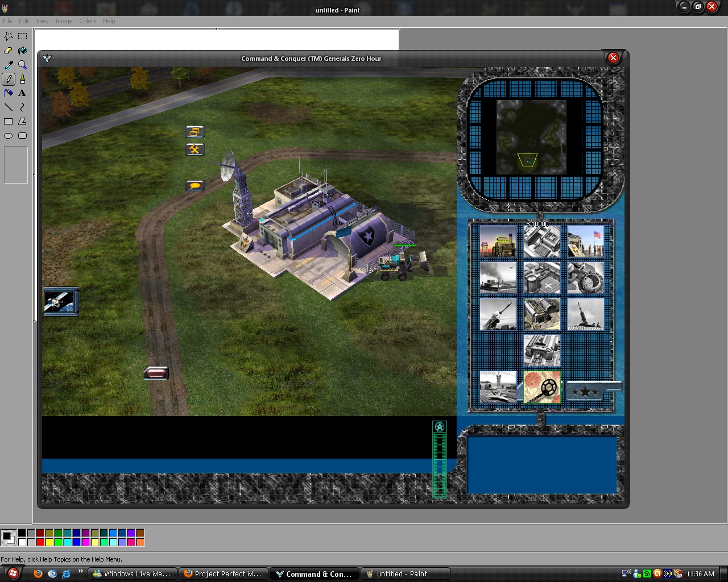
Task: Select the Magnifier tool
Action: click(23, 65)
